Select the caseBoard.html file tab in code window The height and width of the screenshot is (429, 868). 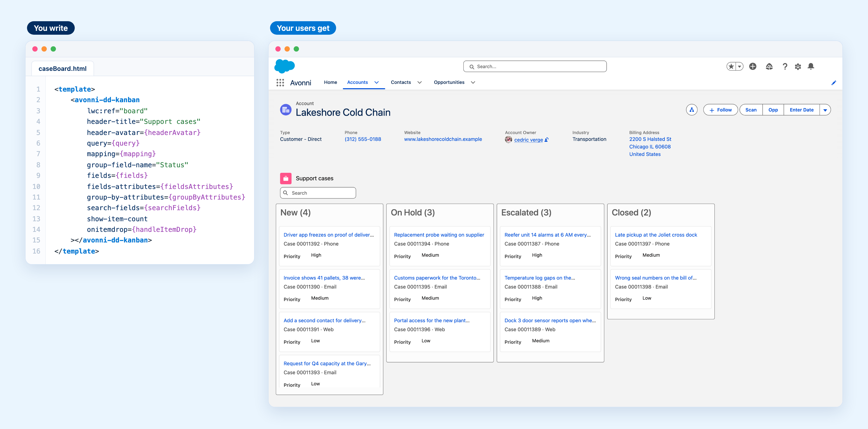click(62, 69)
